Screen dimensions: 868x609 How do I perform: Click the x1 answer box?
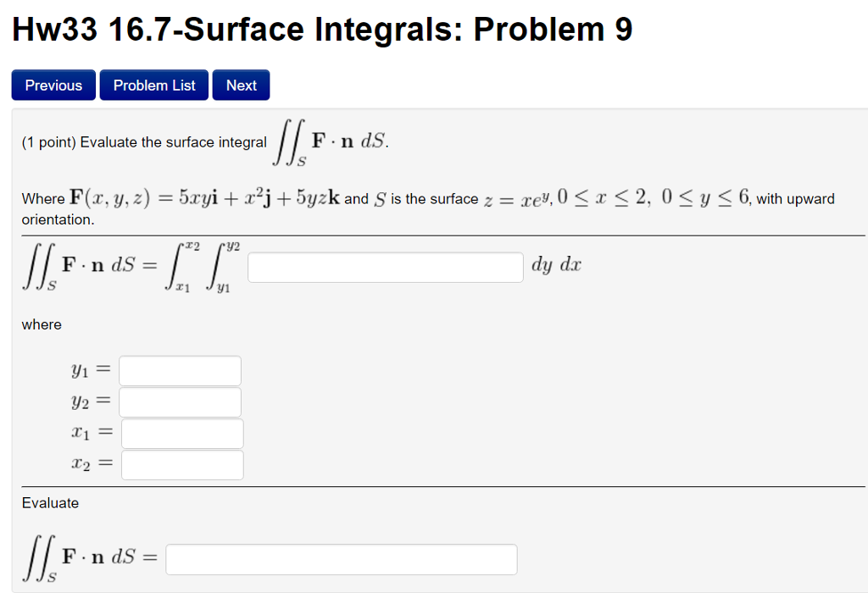pos(181,433)
